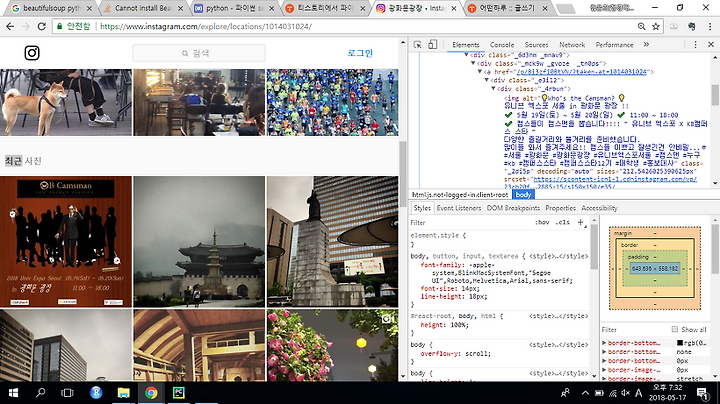Open PyCharm from the taskbar
Image resolution: width=720 pixels, height=404 pixels.
tap(179, 393)
